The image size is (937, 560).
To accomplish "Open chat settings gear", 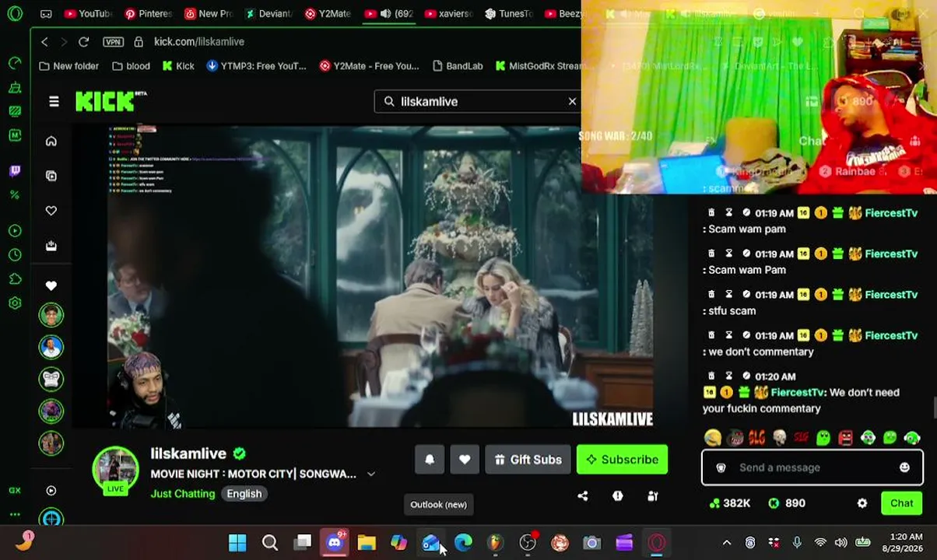I will point(862,503).
